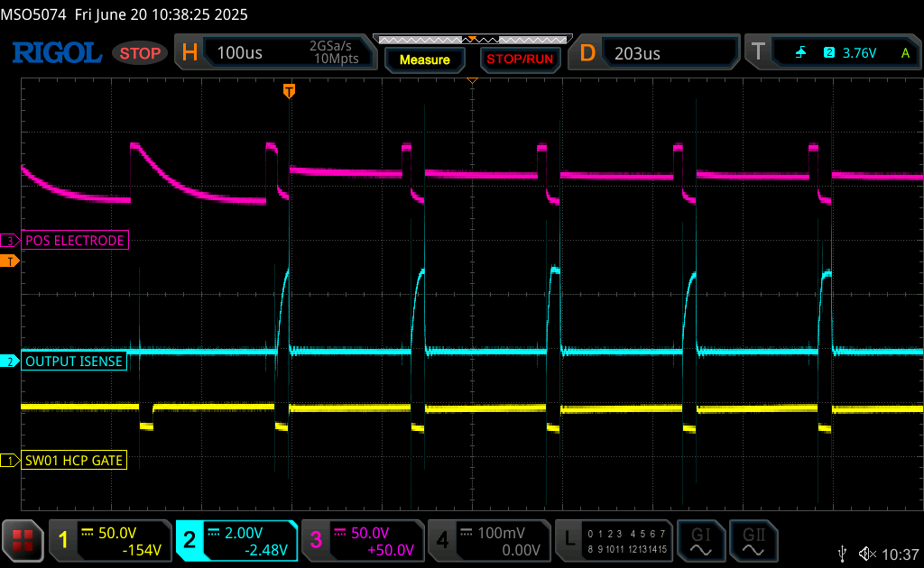Click the USB connection status icon
The height and width of the screenshot is (568, 924).
[843, 554]
